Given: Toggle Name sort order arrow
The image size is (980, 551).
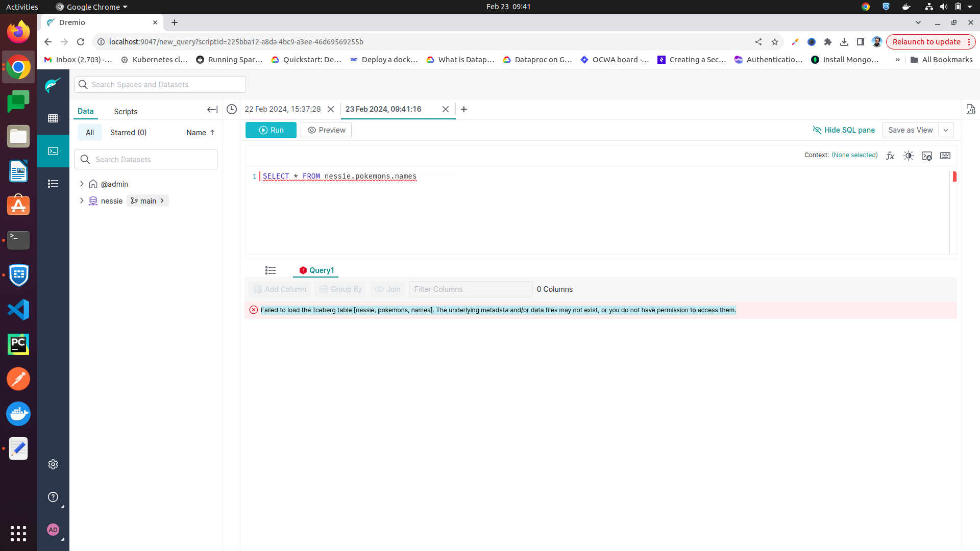Looking at the screenshot, I should point(212,133).
